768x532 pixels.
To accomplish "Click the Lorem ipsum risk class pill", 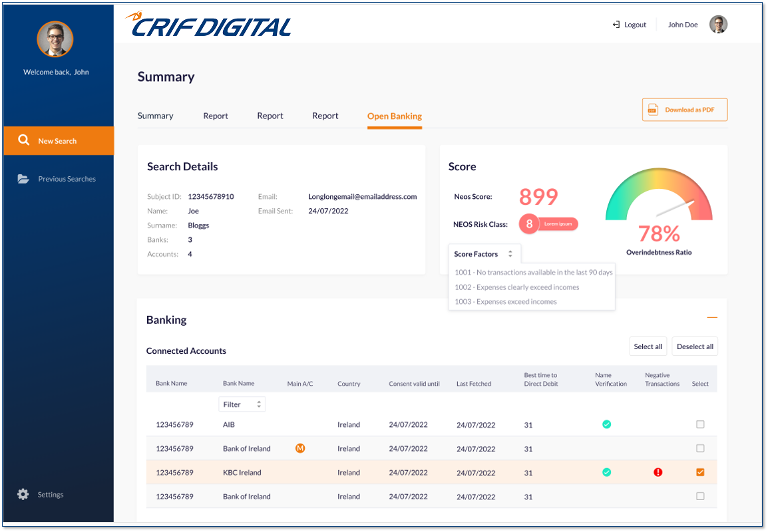I will [558, 223].
